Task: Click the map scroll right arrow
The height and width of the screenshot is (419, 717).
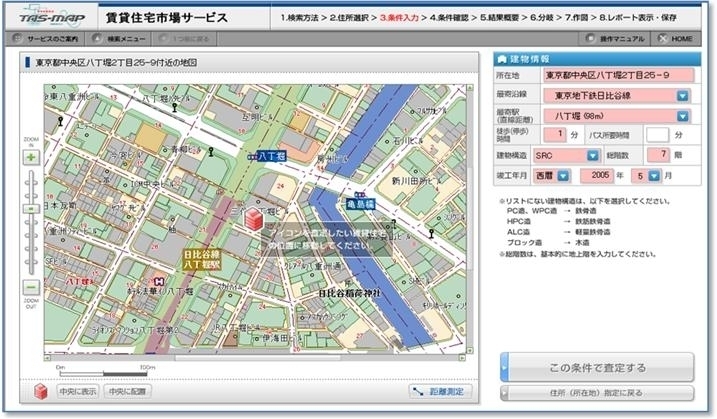Action: pyautogui.click(x=463, y=358)
